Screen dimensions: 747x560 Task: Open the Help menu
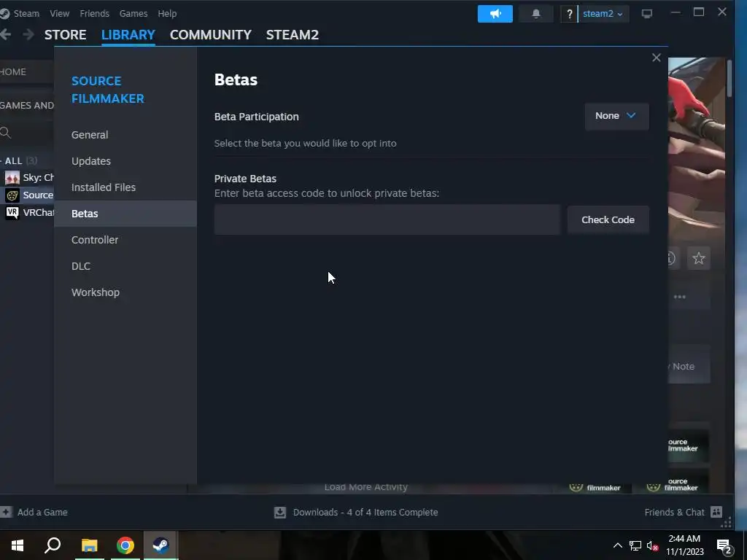[x=167, y=13]
